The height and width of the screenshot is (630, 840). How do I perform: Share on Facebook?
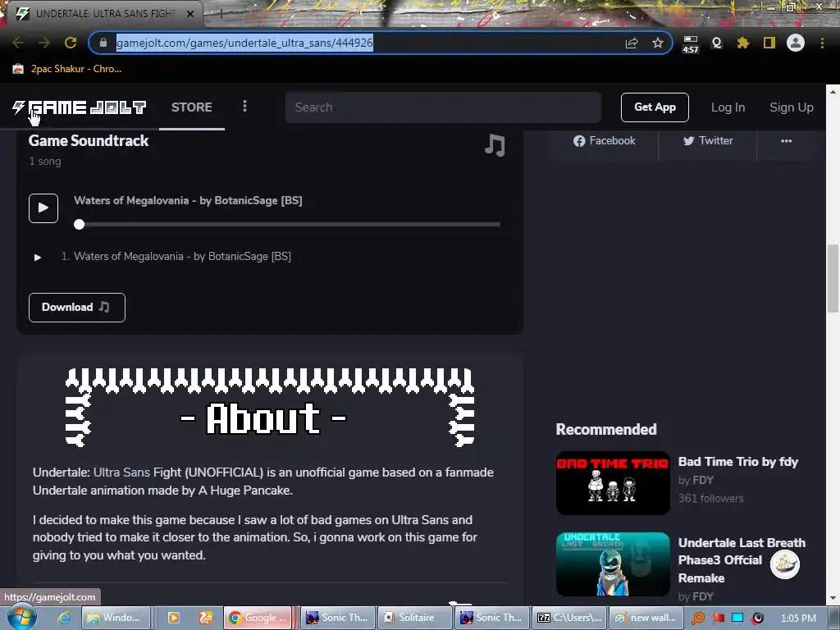coord(605,141)
